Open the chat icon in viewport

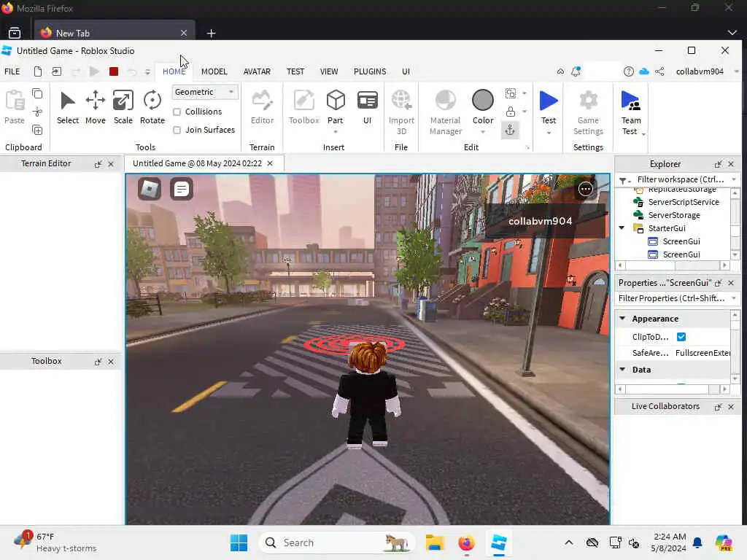182,189
